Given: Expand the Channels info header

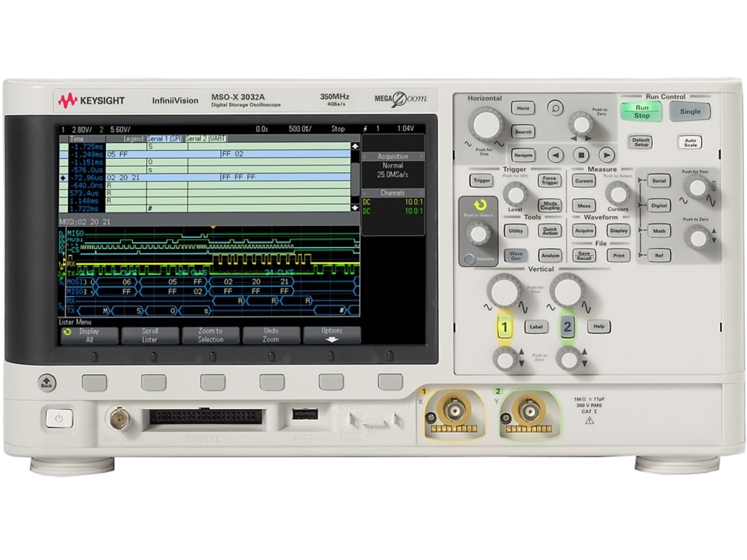Looking at the screenshot, I should point(393,192).
